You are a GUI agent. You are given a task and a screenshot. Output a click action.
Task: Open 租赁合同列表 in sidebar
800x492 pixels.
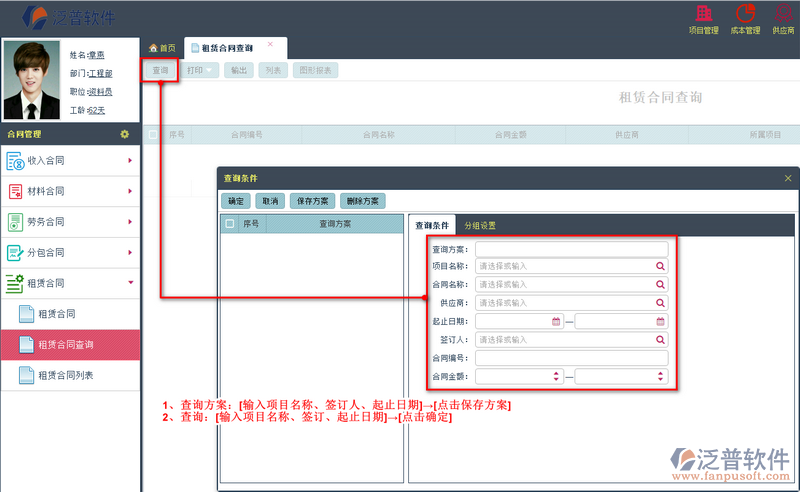point(70,375)
